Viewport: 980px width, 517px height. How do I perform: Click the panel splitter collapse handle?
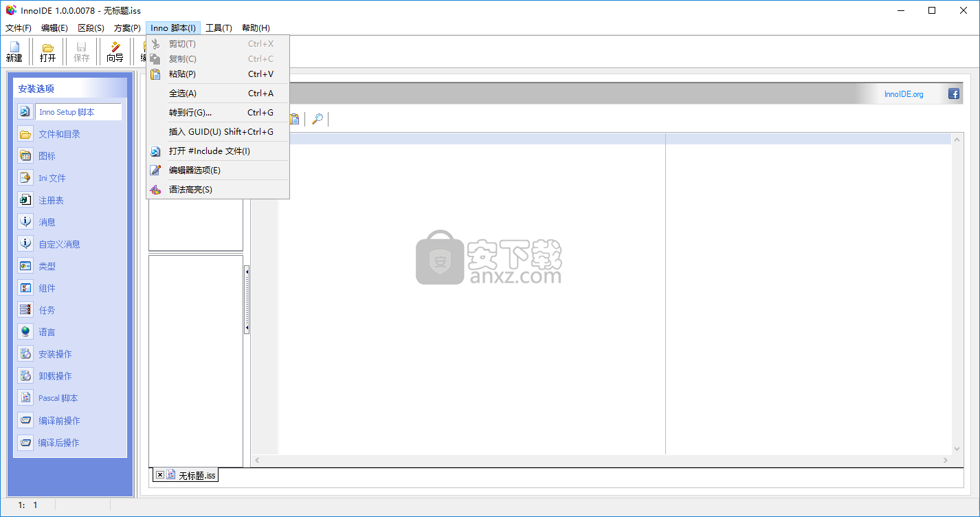pos(247,300)
